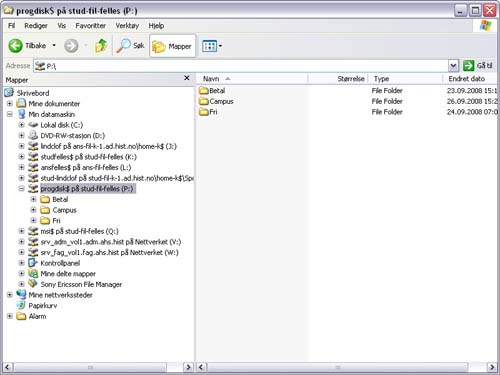
Task: Select the DVD-RW-stasjon (D:) drive icon
Action: pos(33,135)
